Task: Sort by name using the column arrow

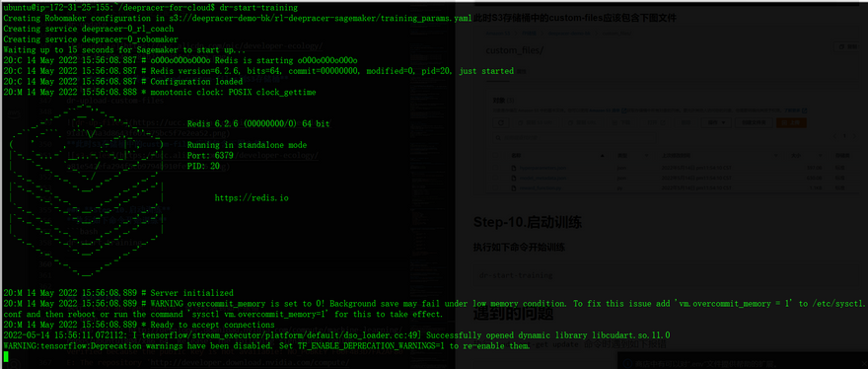Action: (x=603, y=156)
